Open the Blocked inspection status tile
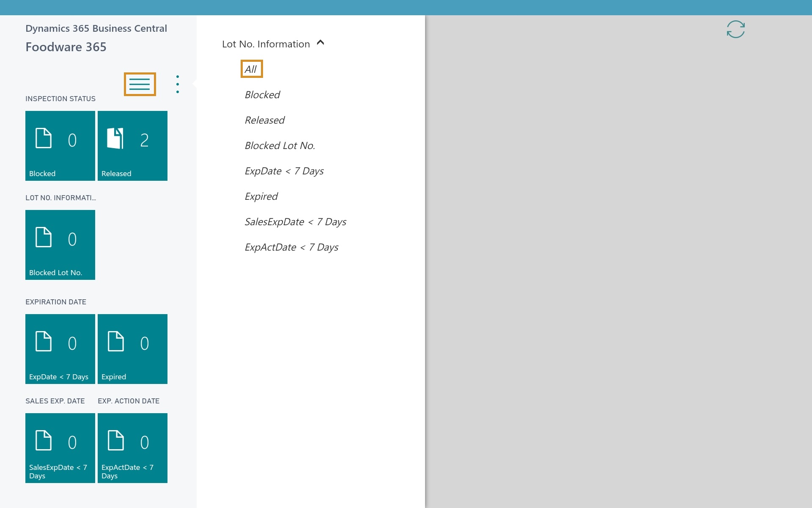Image resolution: width=812 pixels, height=508 pixels. tap(60, 146)
